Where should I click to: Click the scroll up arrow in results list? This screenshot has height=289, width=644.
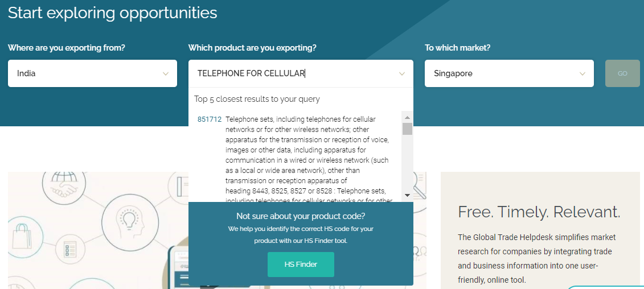tap(408, 118)
